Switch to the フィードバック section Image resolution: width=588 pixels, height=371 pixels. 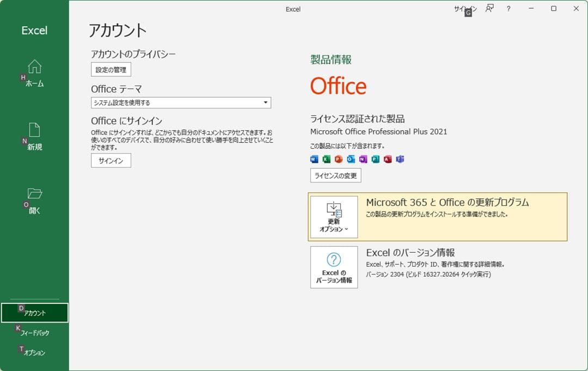coord(35,332)
